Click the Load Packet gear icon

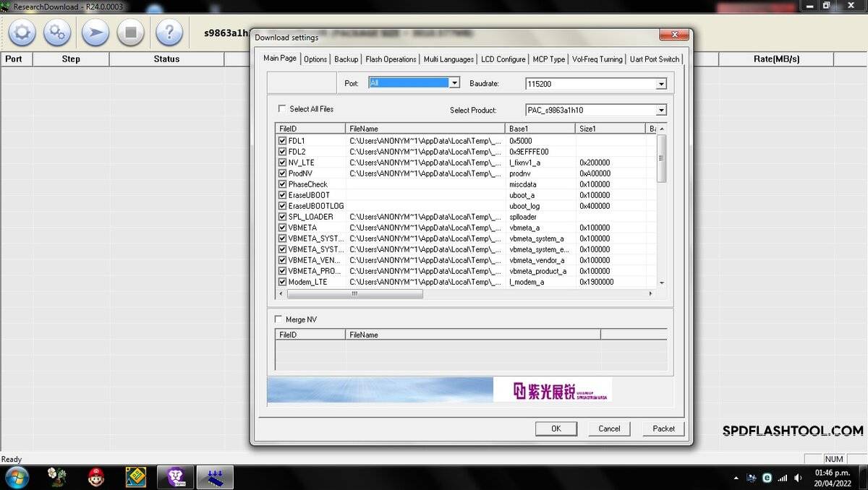22,33
